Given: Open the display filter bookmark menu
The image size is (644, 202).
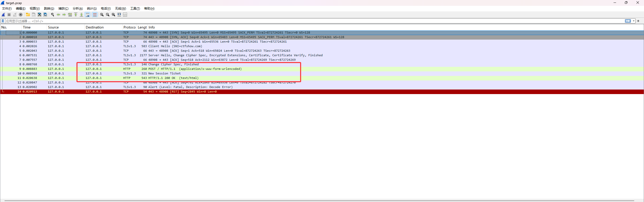Looking at the screenshot, I should 3,21.
